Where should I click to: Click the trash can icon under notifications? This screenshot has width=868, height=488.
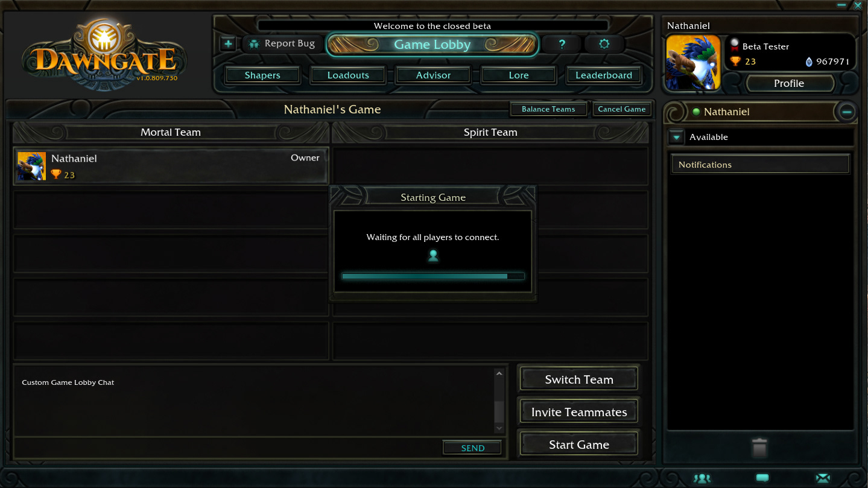(x=759, y=448)
